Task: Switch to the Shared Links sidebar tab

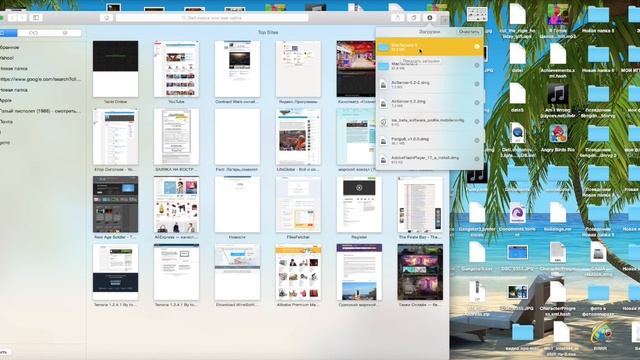Action: (65, 33)
